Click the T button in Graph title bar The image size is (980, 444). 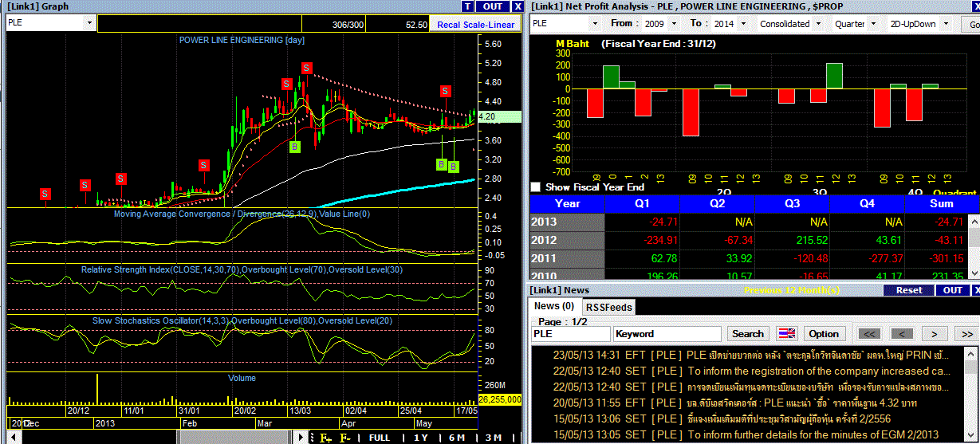point(468,6)
